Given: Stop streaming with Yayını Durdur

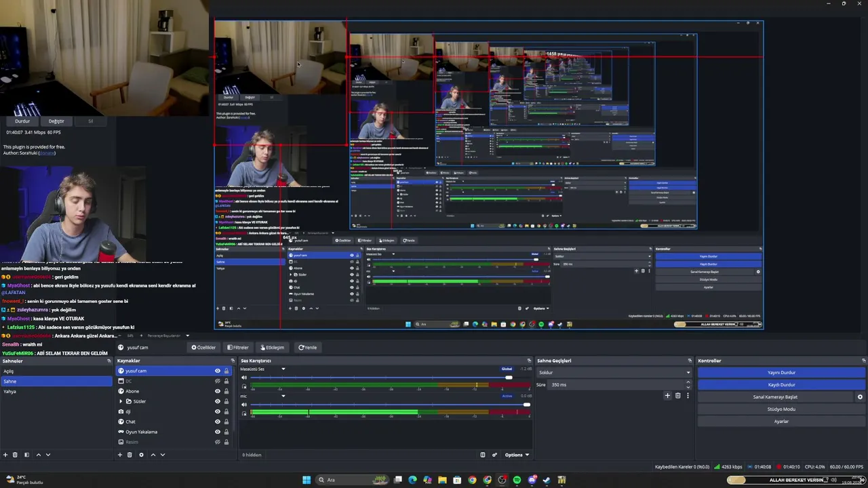Looking at the screenshot, I should point(781,372).
